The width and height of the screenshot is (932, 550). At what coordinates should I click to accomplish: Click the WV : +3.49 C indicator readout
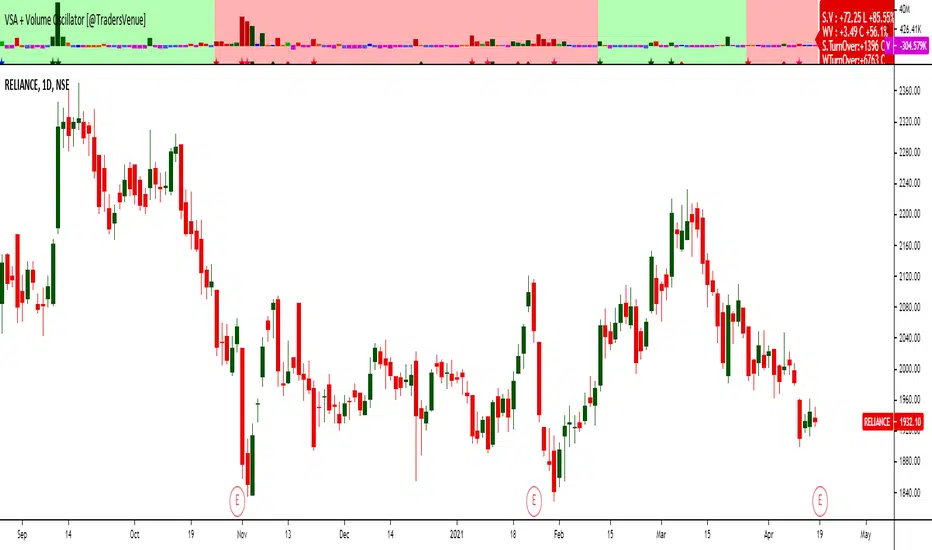click(x=855, y=32)
